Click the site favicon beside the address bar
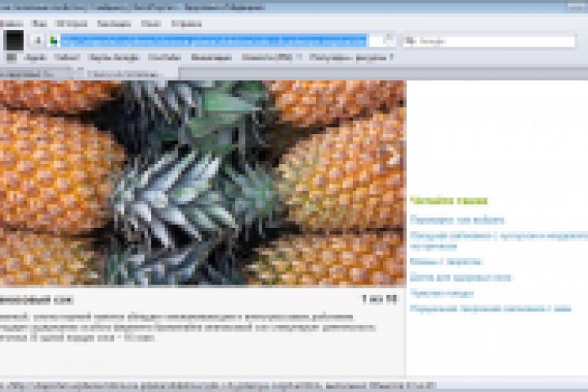This screenshot has width=588, height=392. [54, 41]
